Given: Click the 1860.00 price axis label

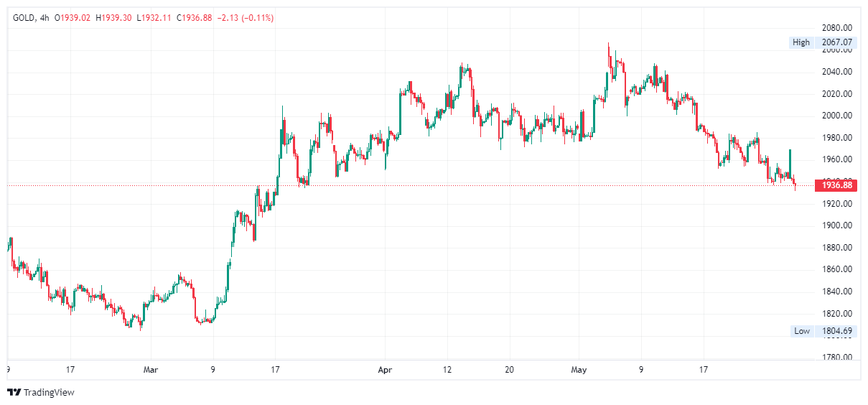Looking at the screenshot, I should [837, 269].
